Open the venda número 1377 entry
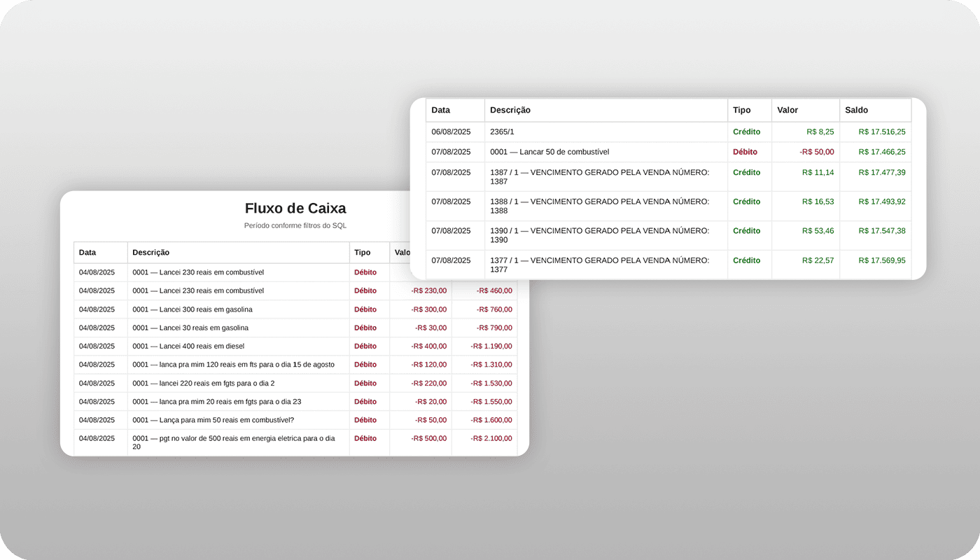 click(x=599, y=265)
